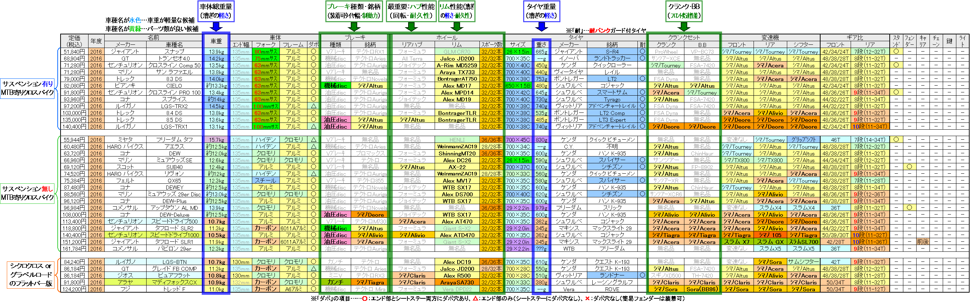Select the ミヤタ maker cell
980x303 pixels.
pos(125,140)
